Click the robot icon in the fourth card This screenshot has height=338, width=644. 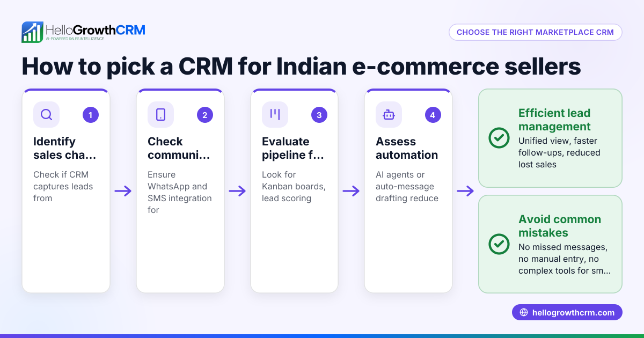click(389, 115)
